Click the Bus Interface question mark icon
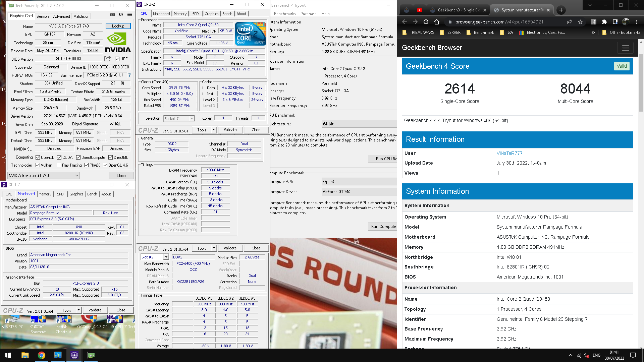Viewport: 644px width, 362px height. (x=129, y=75)
